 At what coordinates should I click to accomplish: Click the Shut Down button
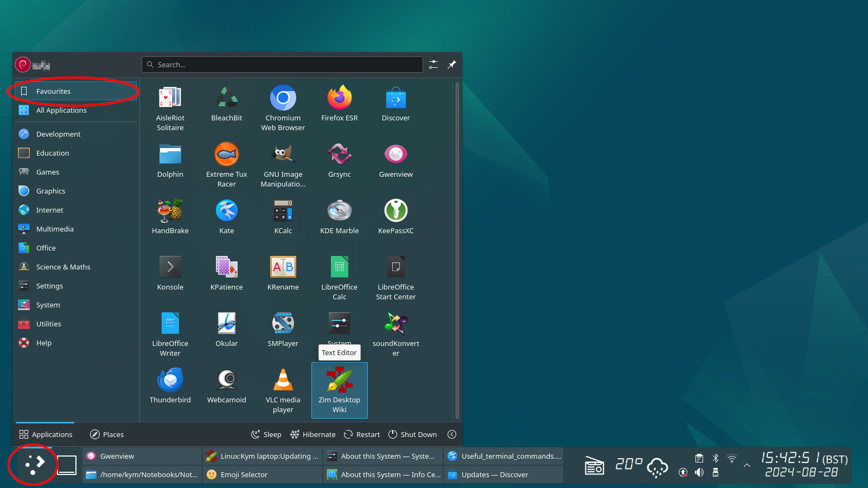pos(412,434)
